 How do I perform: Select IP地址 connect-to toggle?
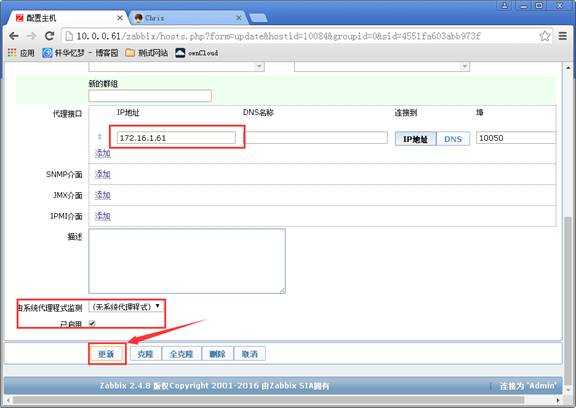point(415,139)
